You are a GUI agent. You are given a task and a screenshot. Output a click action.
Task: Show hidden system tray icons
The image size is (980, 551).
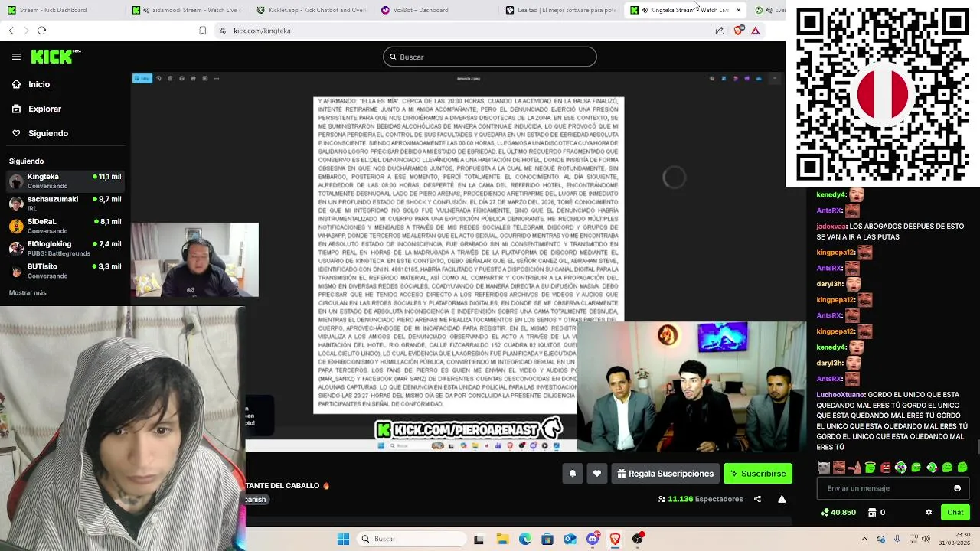pyautogui.click(x=864, y=539)
